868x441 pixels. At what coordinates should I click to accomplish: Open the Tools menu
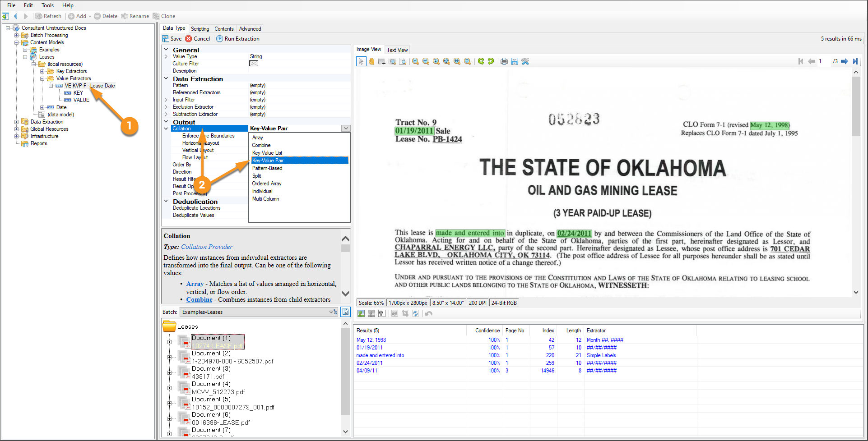point(47,5)
